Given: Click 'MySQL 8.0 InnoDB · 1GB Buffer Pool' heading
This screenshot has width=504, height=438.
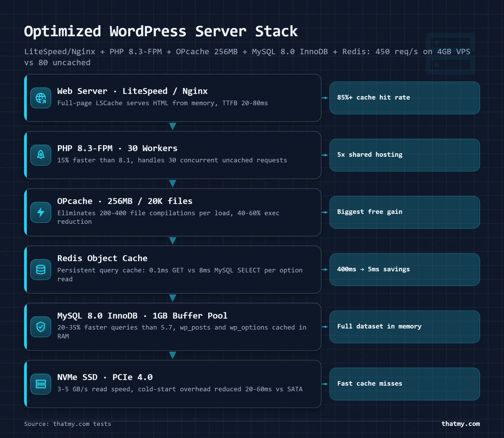Looking at the screenshot, I should [x=142, y=316].
